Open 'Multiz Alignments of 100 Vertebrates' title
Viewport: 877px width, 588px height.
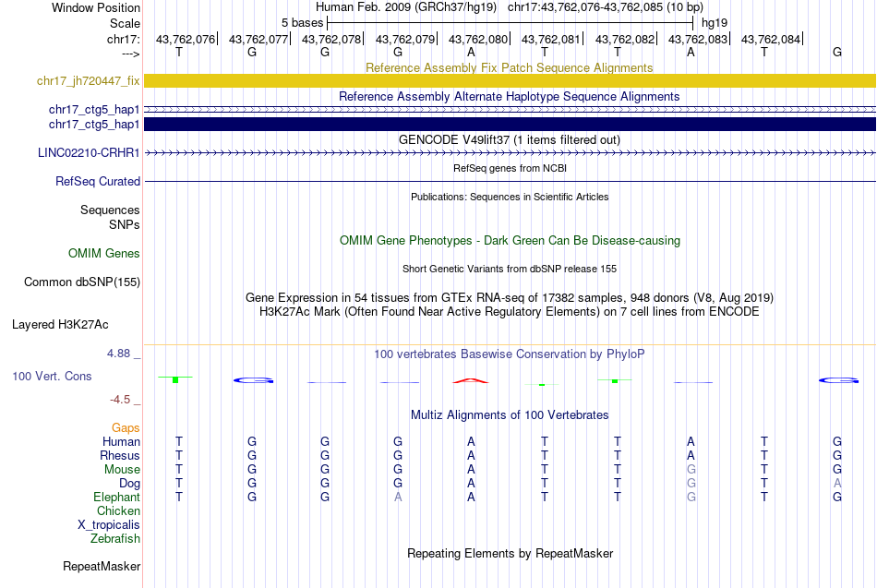coord(510,415)
